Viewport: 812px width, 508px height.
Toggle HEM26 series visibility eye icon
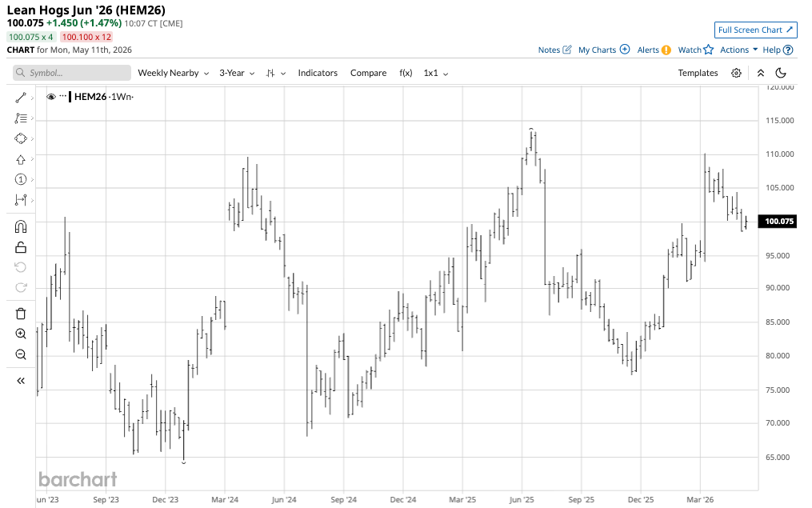[50, 97]
